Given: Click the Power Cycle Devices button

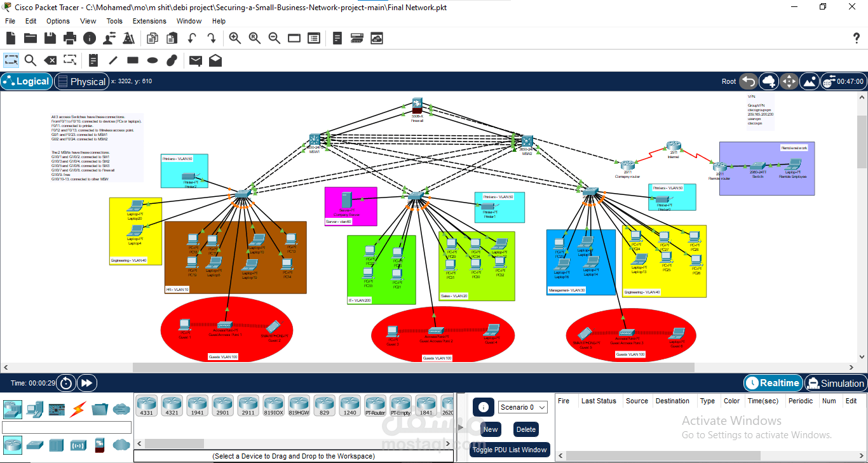Looking at the screenshot, I should pos(65,383).
